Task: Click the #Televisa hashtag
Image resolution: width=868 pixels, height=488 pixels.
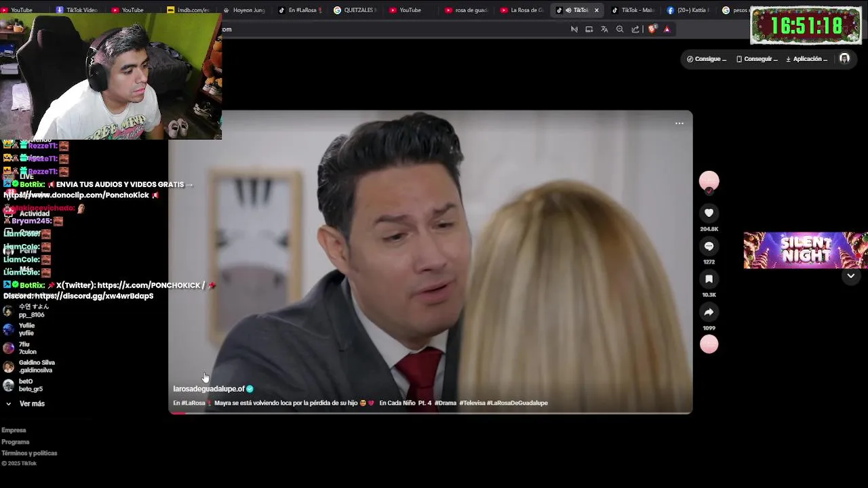Action: point(472,403)
